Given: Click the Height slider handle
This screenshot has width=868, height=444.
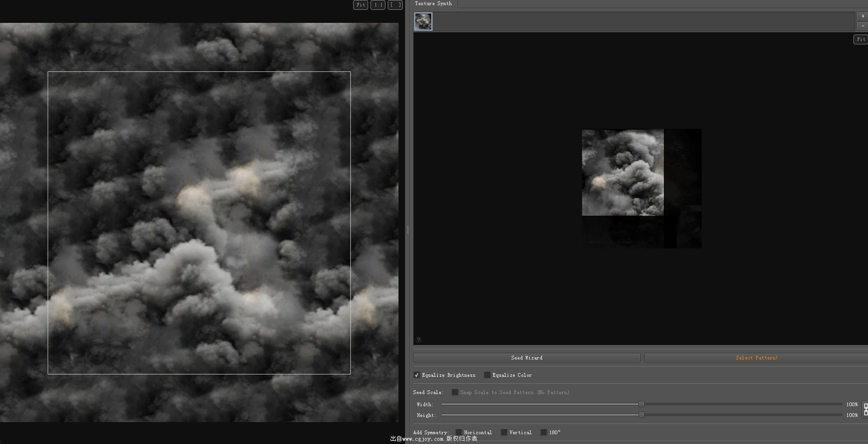Looking at the screenshot, I should [x=641, y=415].
